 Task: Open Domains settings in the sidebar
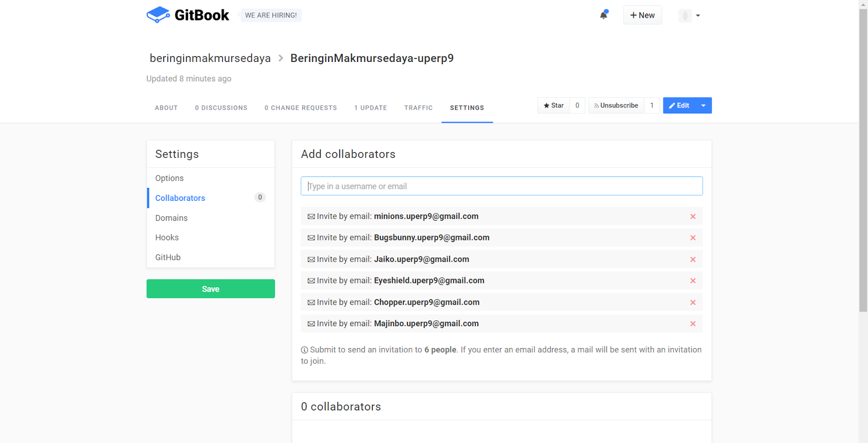pos(171,218)
